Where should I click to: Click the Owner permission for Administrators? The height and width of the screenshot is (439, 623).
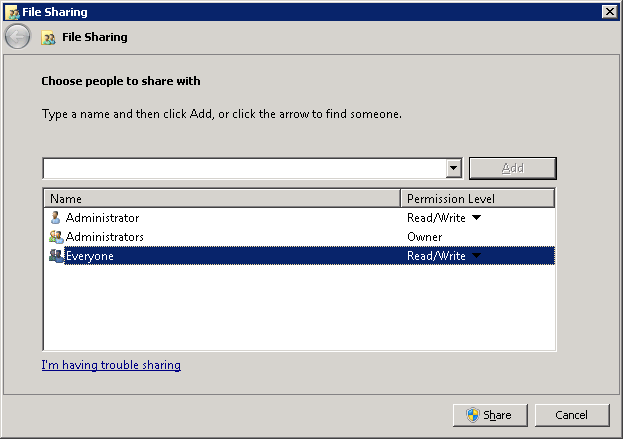(424, 237)
